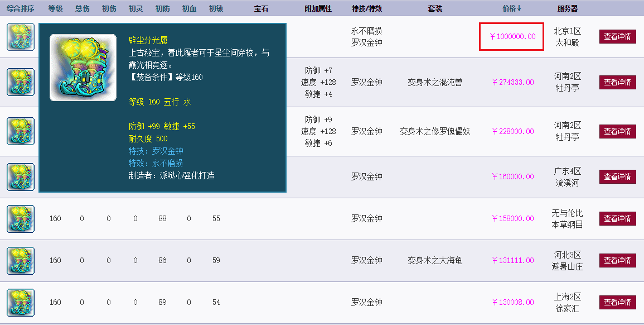644x325 pixels.
Task: Click boots icon in ￥1000000.00 row
Action: coord(21,37)
